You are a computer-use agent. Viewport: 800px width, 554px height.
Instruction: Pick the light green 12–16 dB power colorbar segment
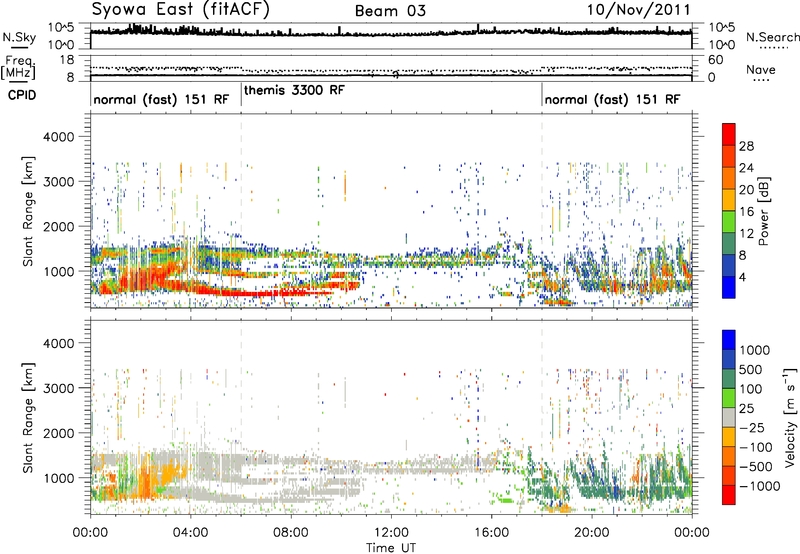pyautogui.click(x=729, y=221)
